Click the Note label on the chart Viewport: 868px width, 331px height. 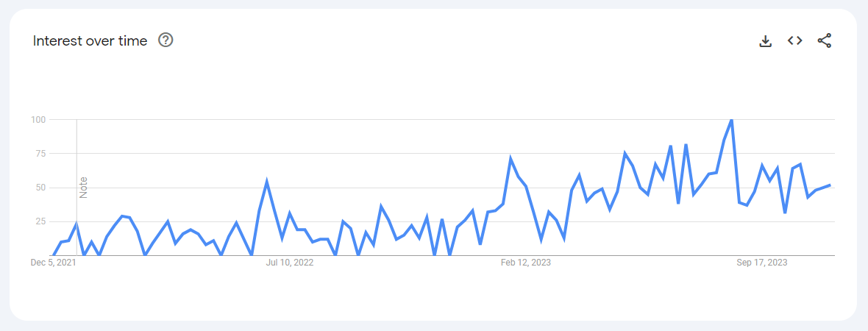click(x=84, y=188)
